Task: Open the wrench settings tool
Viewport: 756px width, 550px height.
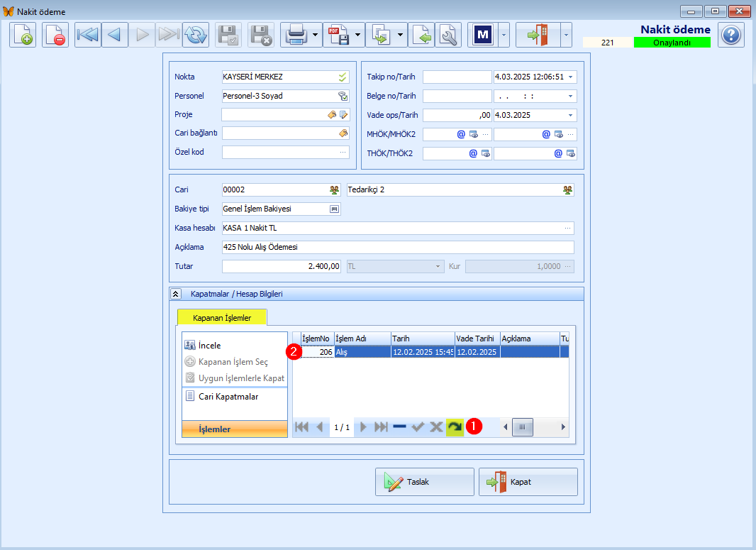Action: 448,35
